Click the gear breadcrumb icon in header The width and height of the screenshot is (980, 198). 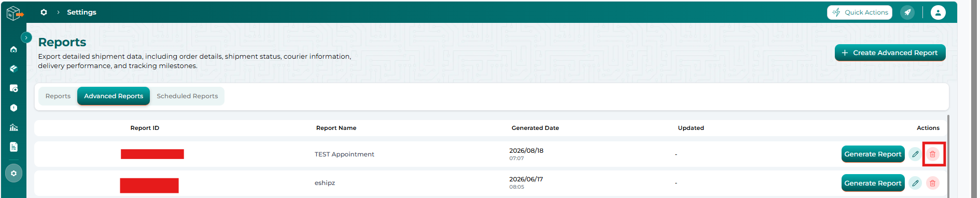(x=44, y=12)
